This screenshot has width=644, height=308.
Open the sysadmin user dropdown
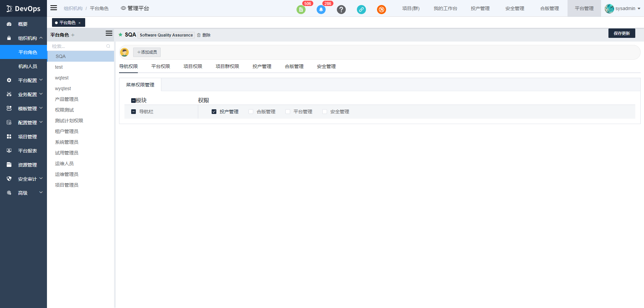pos(623,8)
